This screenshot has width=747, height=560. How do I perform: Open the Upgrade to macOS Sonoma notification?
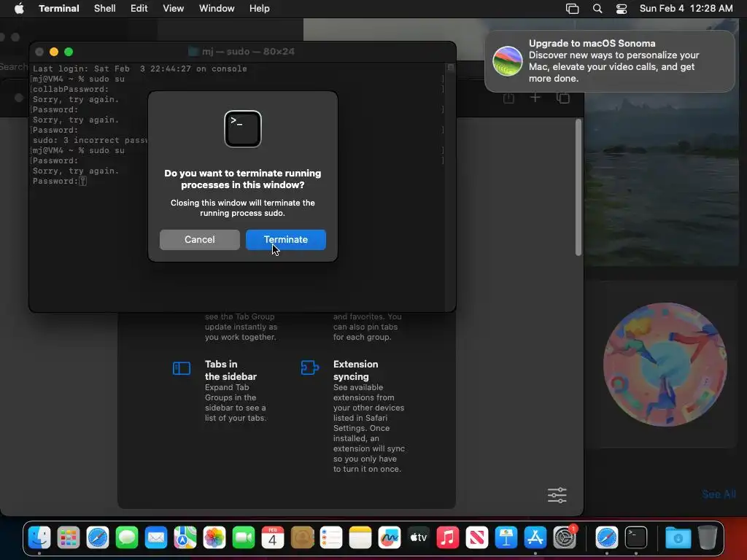pos(610,61)
